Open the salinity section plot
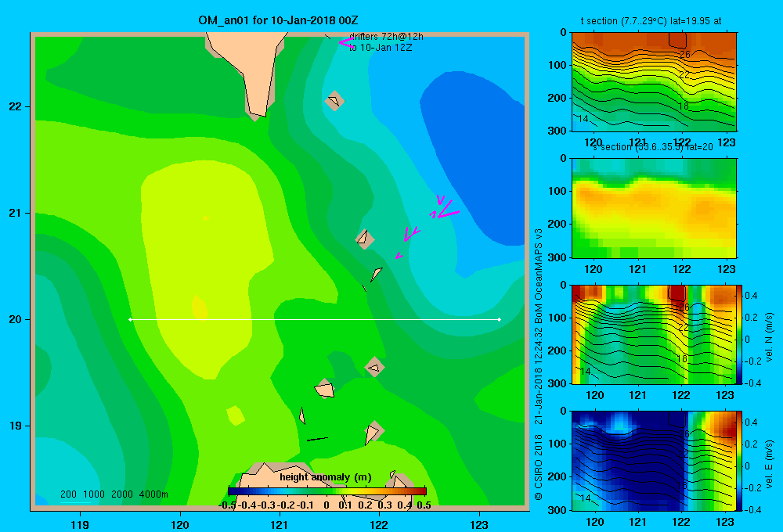Screen dimensions: 783x532 (654, 208)
